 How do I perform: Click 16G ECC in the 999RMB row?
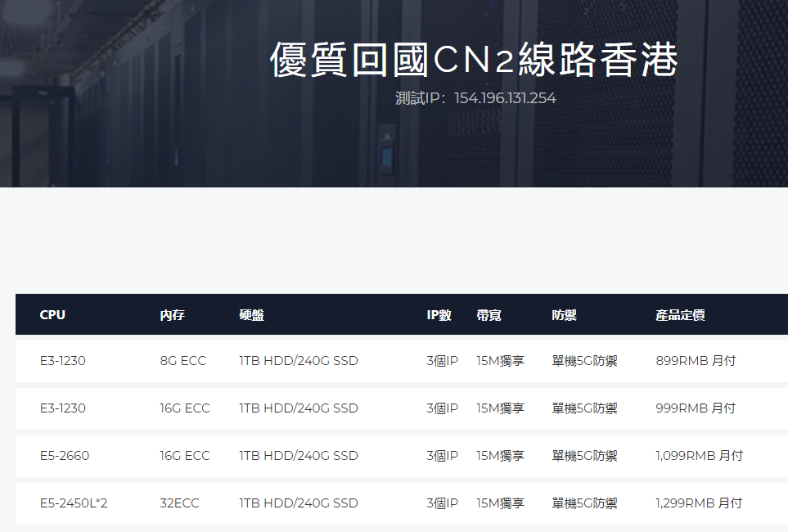click(185, 408)
